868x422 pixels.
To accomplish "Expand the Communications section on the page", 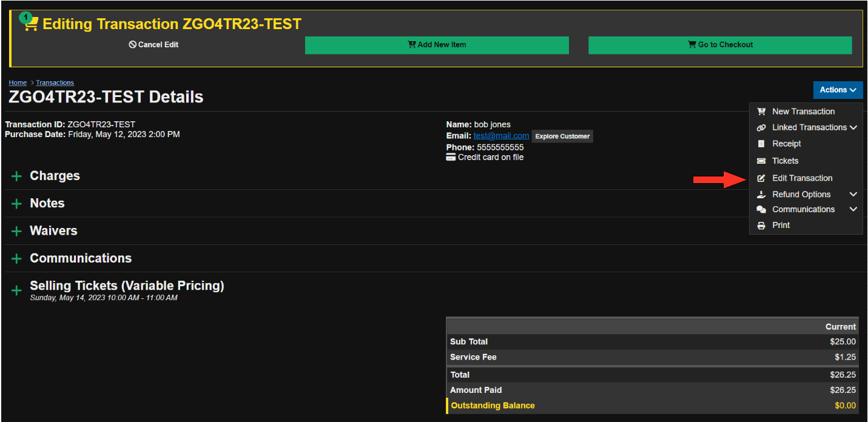I will pos(16,259).
